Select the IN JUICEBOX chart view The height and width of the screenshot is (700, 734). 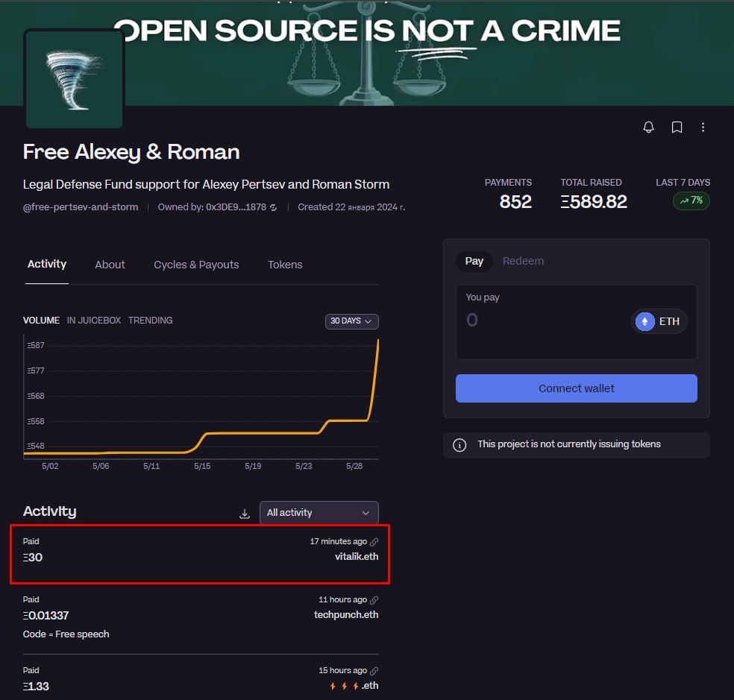[94, 321]
